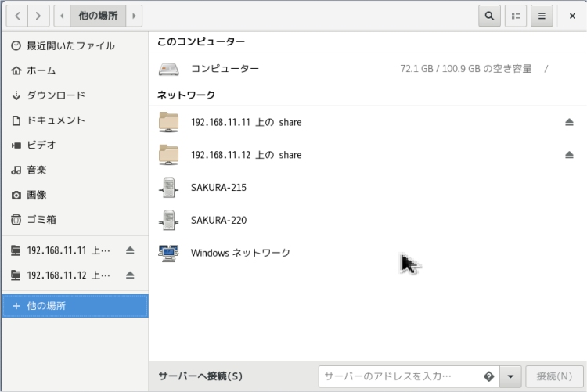The width and height of the screenshot is (587, 392).
Task: Toggle list view layout button
Action: click(516, 15)
